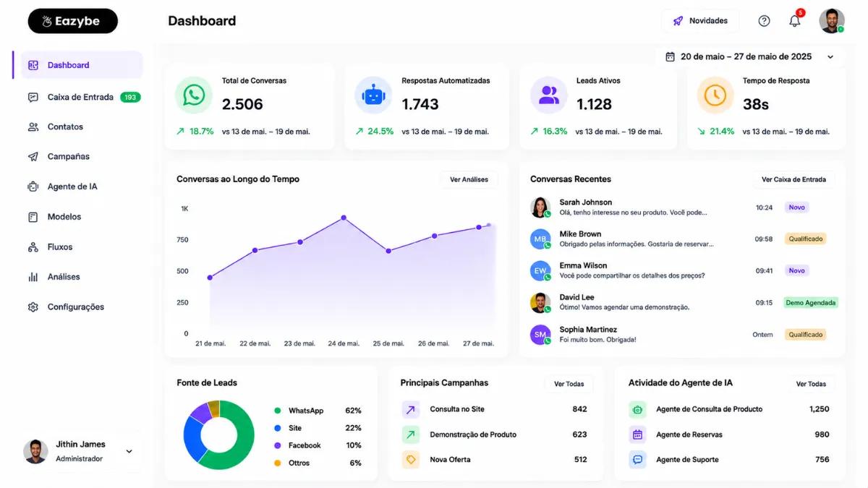Click the Modelos template icon

(33, 217)
